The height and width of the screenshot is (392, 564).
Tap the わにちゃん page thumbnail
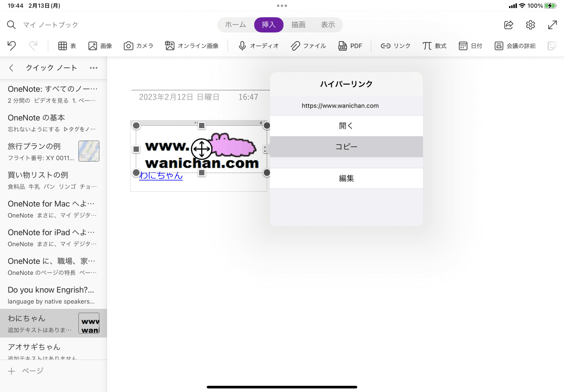pyautogui.click(x=89, y=323)
